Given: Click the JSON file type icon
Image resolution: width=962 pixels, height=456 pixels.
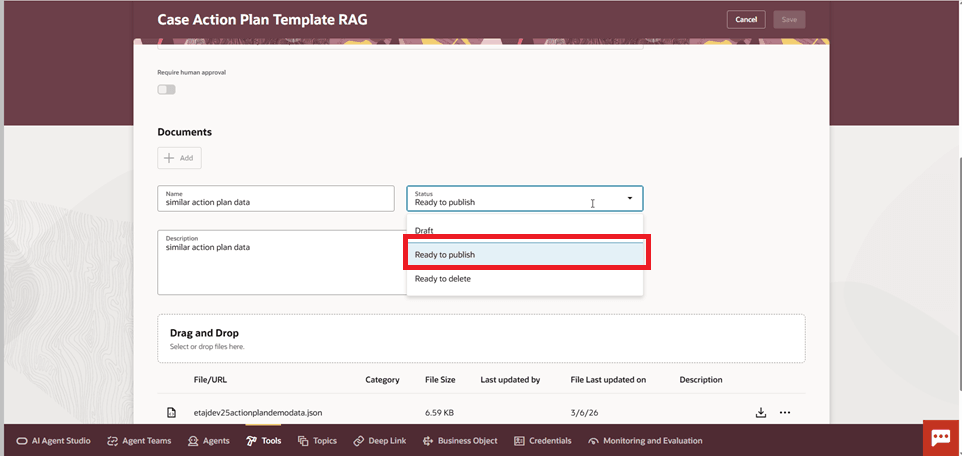Looking at the screenshot, I should pos(172,412).
